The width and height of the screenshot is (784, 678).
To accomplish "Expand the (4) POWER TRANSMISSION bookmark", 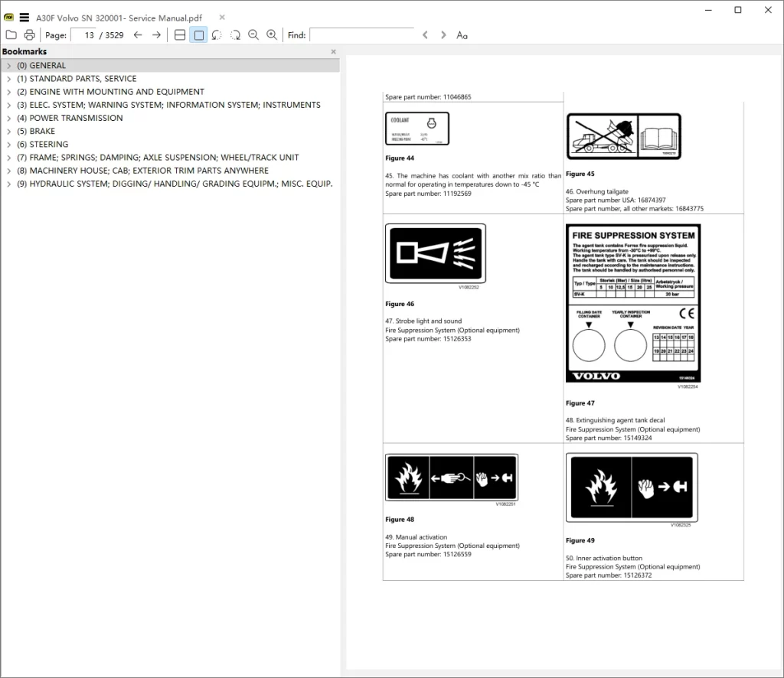I will point(8,119).
